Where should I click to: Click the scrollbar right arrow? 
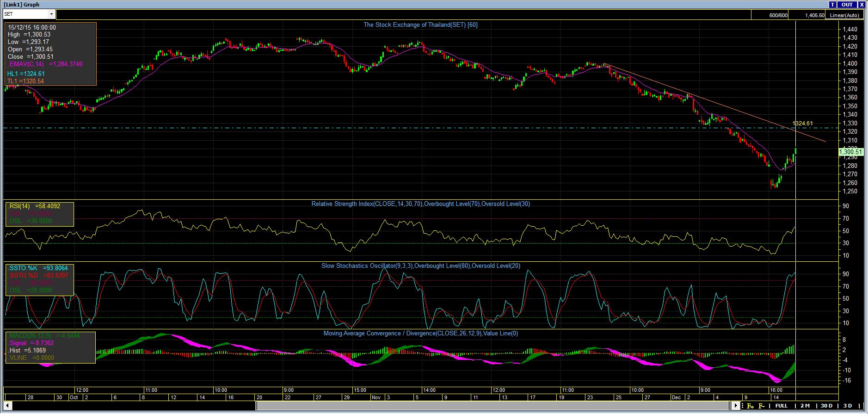(736, 406)
